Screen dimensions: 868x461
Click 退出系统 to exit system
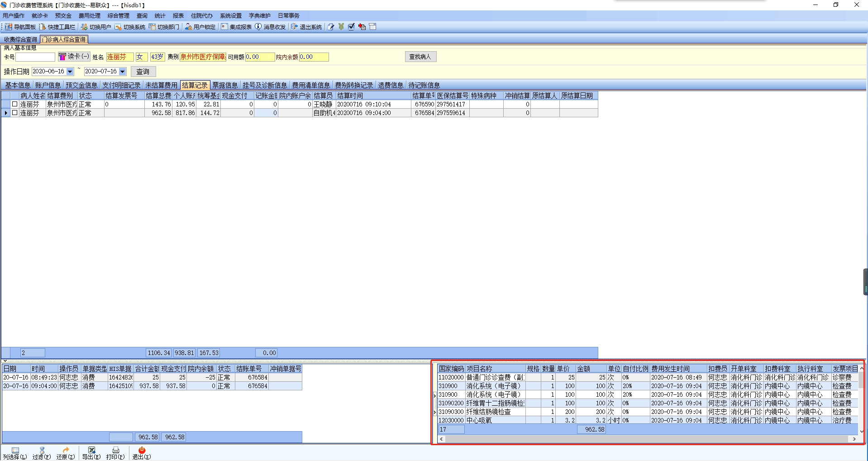(x=306, y=27)
